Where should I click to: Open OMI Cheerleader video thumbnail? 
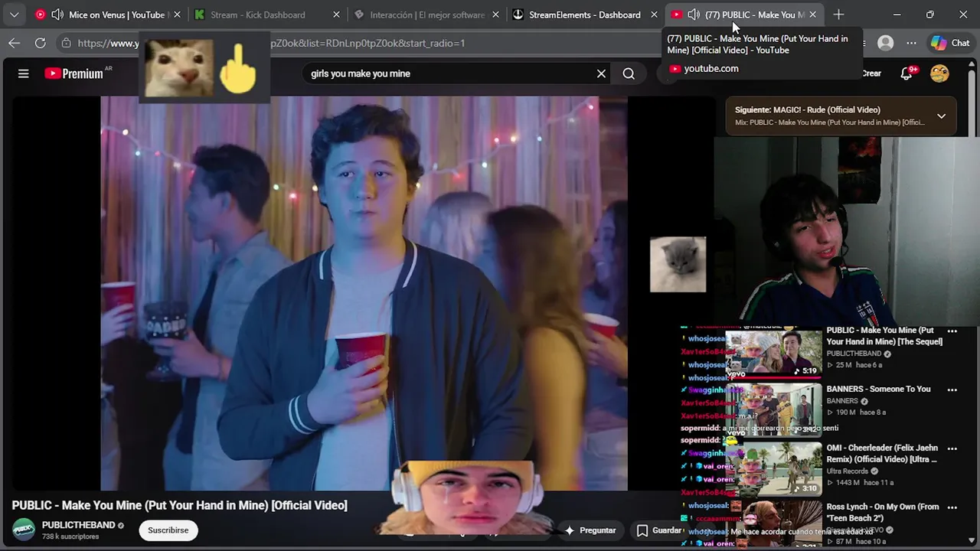[x=773, y=468]
